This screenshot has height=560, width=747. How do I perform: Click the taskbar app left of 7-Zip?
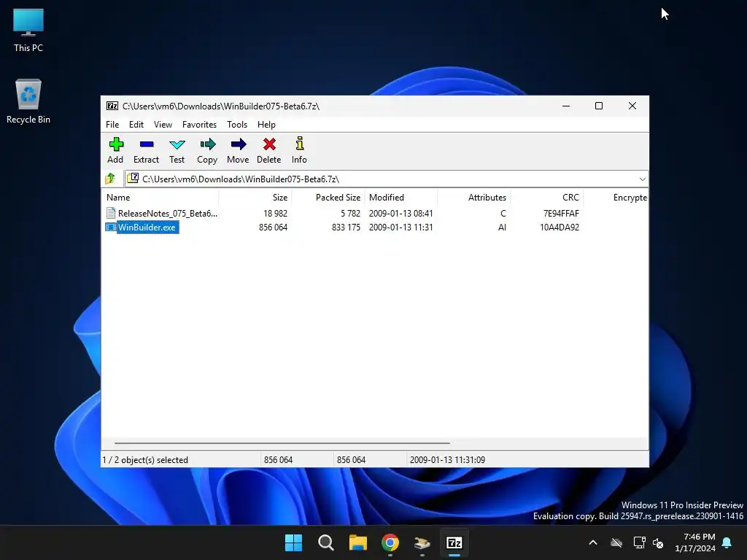422,542
